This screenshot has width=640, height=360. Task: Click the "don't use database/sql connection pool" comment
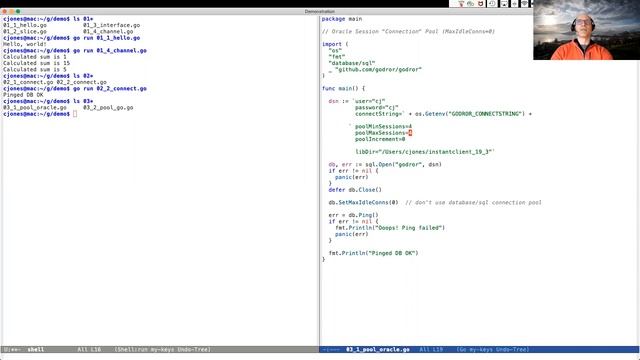pos(473,202)
